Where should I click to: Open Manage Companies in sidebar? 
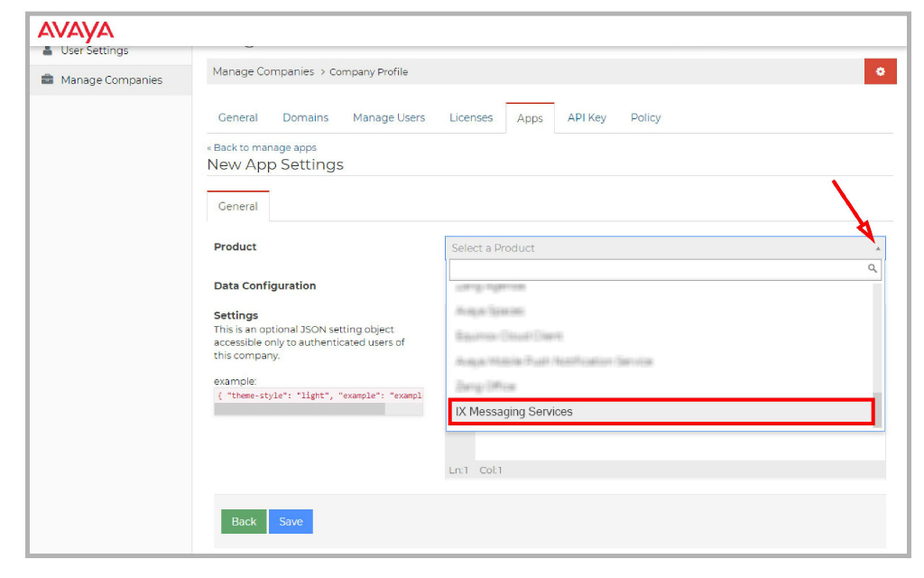click(x=111, y=79)
